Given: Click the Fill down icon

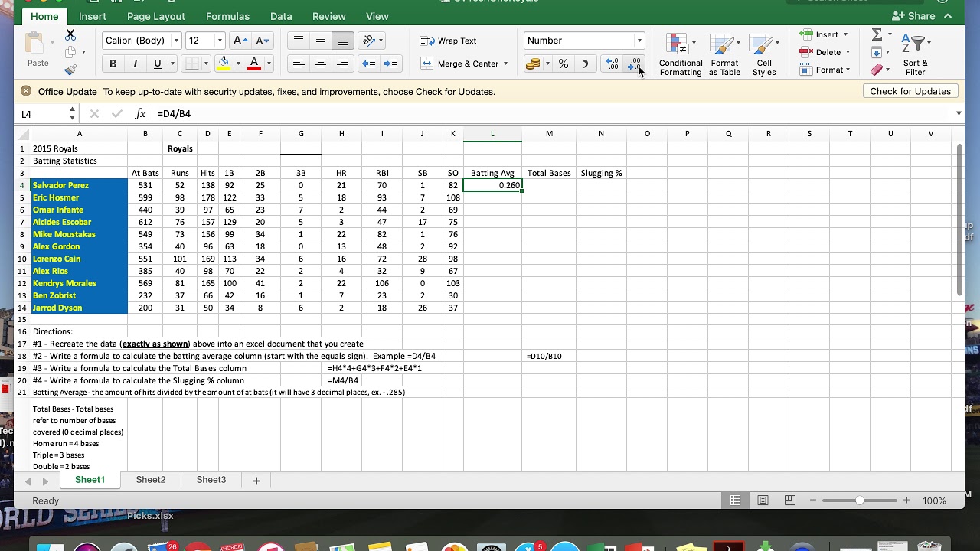Looking at the screenshot, I should click(877, 52).
